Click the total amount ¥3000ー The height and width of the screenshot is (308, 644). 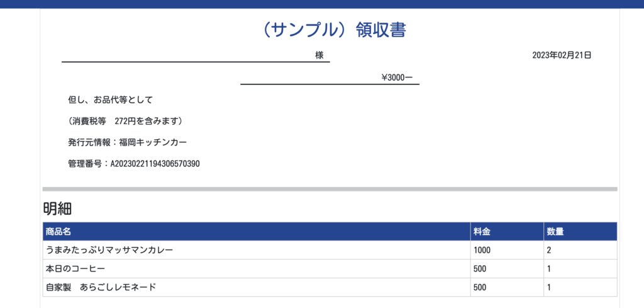[x=396, y=77]
